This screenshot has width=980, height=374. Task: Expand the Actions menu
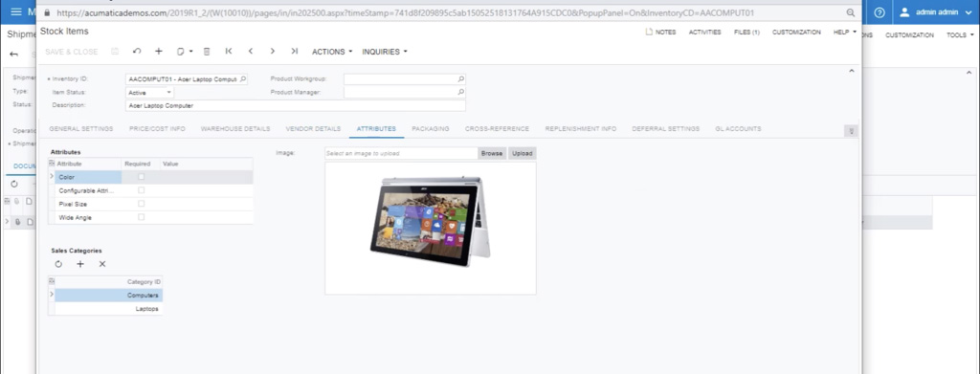coord(332,52)
